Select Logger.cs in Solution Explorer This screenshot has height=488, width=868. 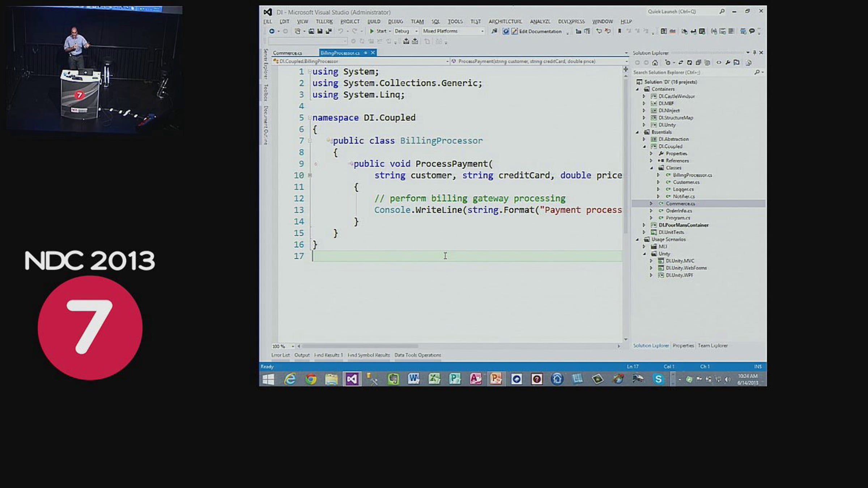click(683, 189)
